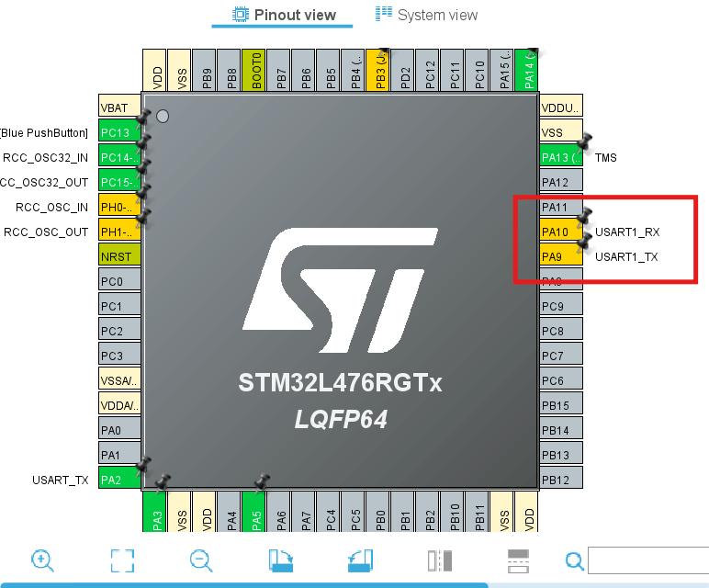This screenshot has height=588, width=709.
Task: Click the zoom out magnifier icon
Action: (201, 560)
